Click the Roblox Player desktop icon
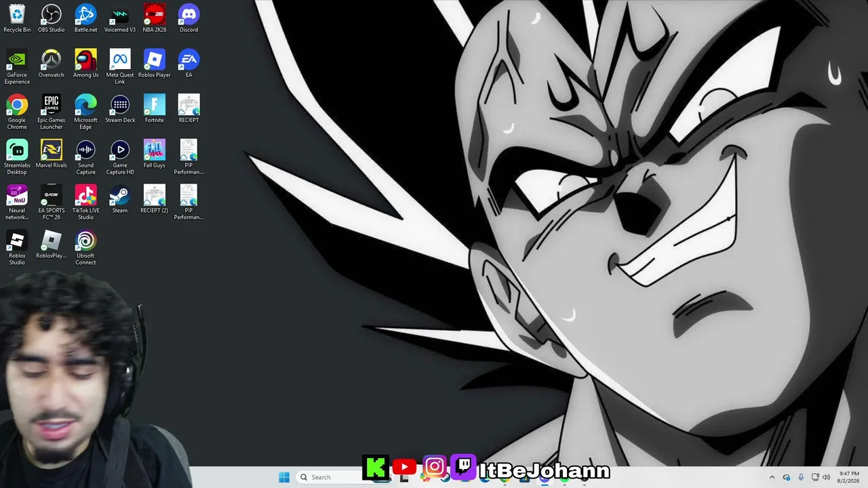The width and height of the screenshot is (868, 488). coord(155,64)
